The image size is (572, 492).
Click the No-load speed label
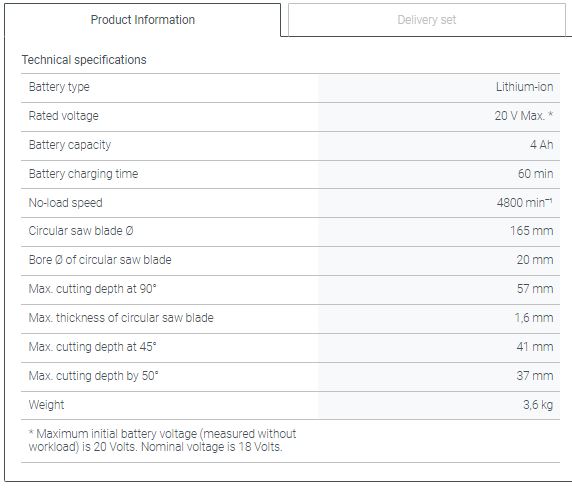(x=66, y=202)
